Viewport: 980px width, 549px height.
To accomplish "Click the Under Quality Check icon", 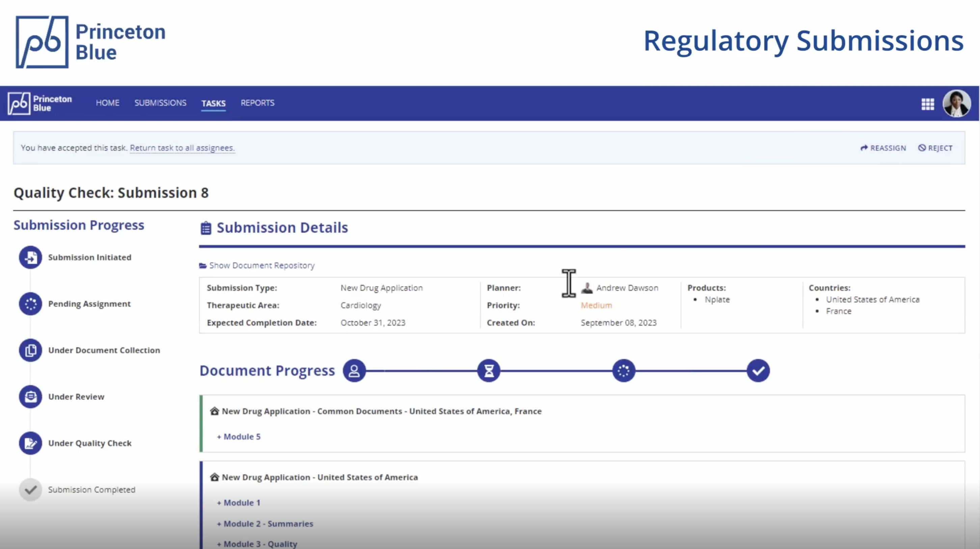I will 30,443.
